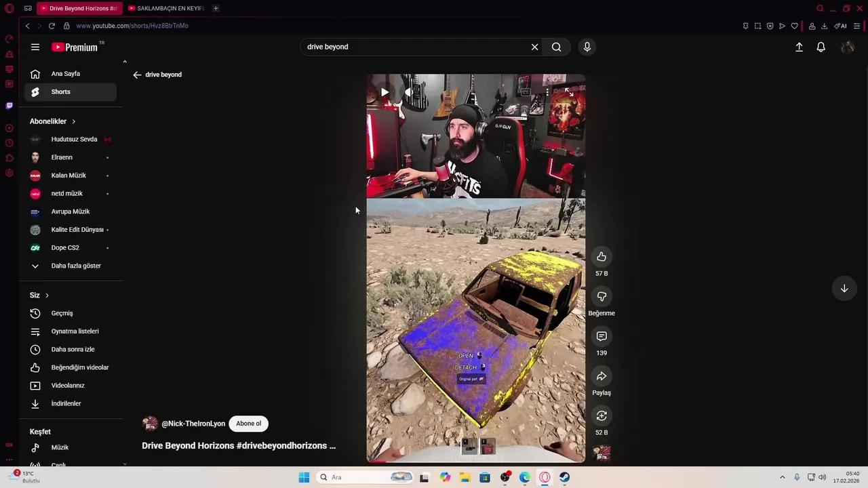Open the Opera browser menu logo
The height and width of the screenshot is (488, 868).
(x=9, y=8)
